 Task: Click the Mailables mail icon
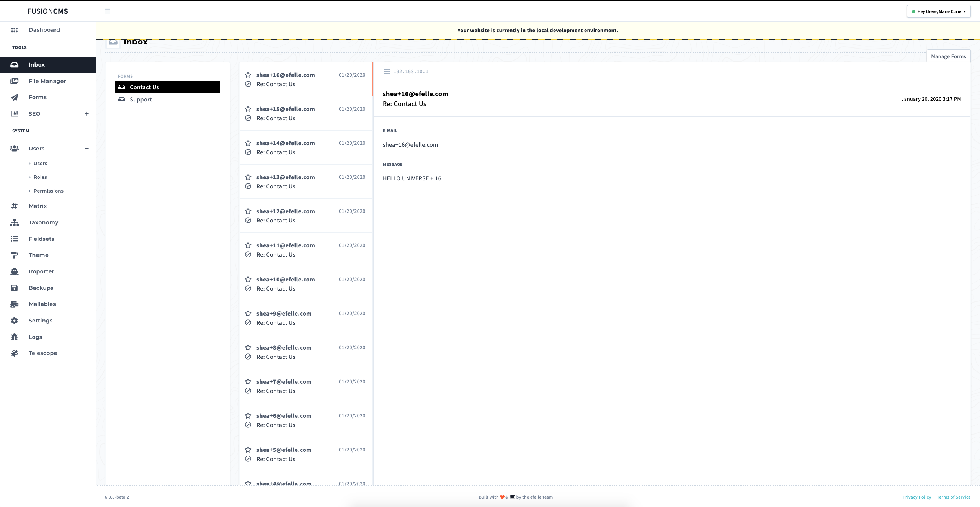[15, 304]
